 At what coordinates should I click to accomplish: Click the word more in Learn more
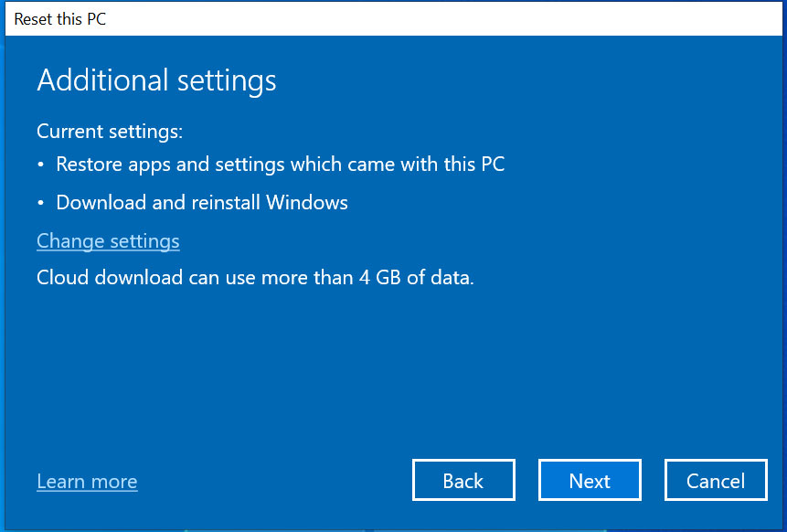[114, 482]
